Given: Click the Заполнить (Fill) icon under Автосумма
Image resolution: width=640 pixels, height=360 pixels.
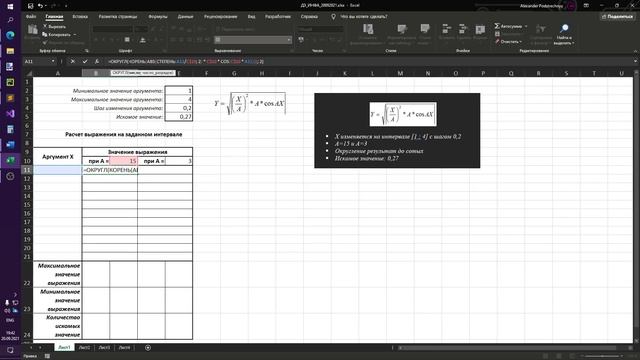Looking at the screenshot, I should [x=497, y=34].
